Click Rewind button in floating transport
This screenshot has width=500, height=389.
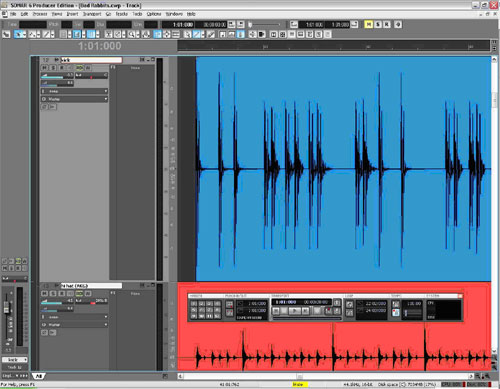[276, 311]
